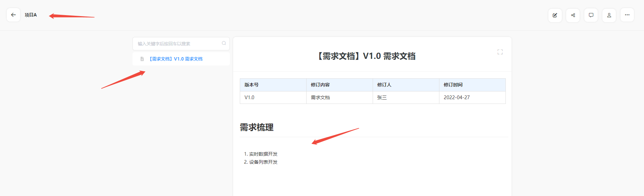Viewport: 644px width, 196px height.
Task: Toggle fullscreen with the expand icon
Action: coord(500,52)
